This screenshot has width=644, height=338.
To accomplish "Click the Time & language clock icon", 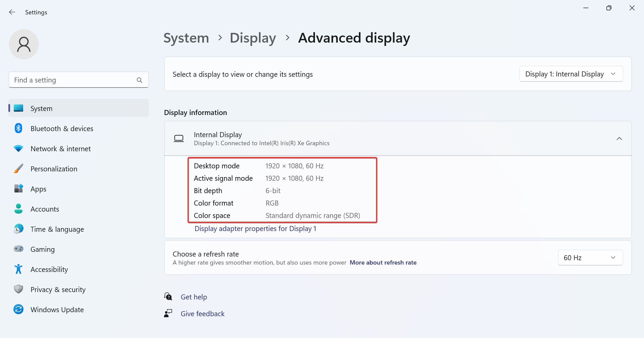I will [18, 229].
